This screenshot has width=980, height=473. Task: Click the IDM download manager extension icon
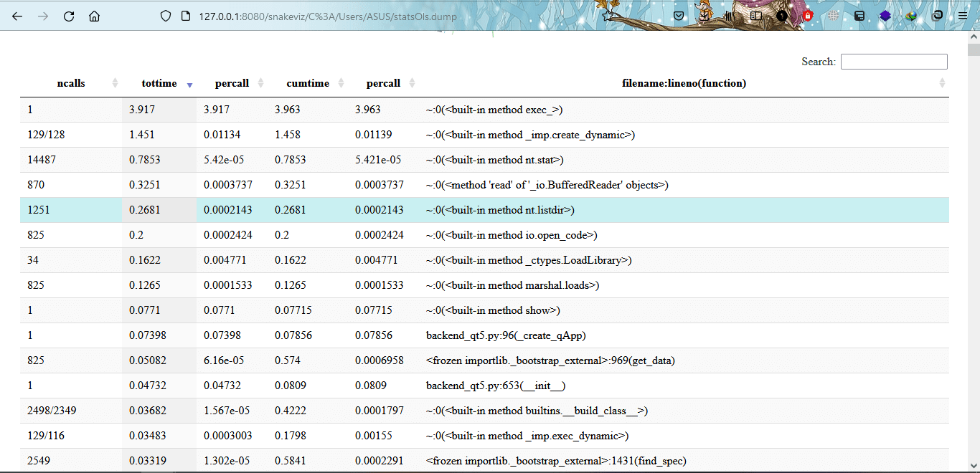click(x=911, y=15)
